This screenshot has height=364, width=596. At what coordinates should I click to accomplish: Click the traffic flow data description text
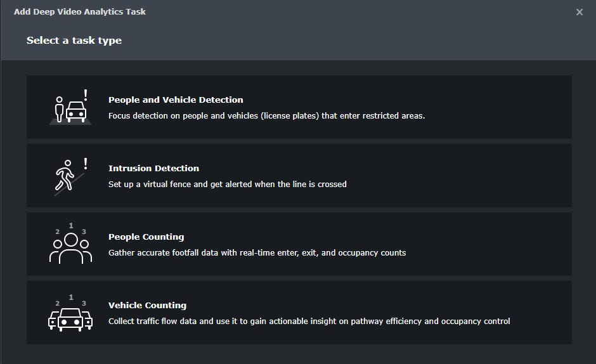[309, 322]
